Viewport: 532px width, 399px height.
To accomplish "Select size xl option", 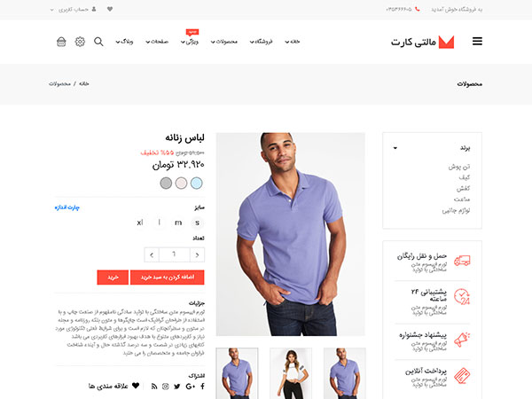I will point(140,223).
